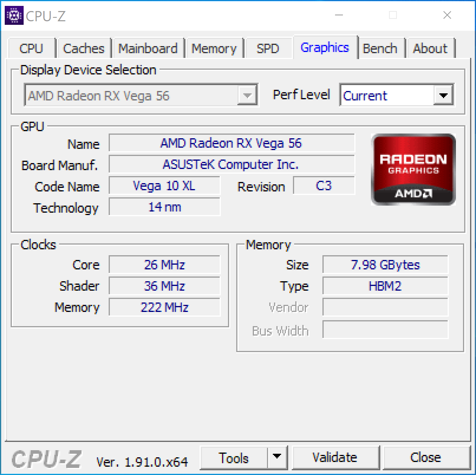Close the window with the X button
476x475 pixels.
point(447,15)
